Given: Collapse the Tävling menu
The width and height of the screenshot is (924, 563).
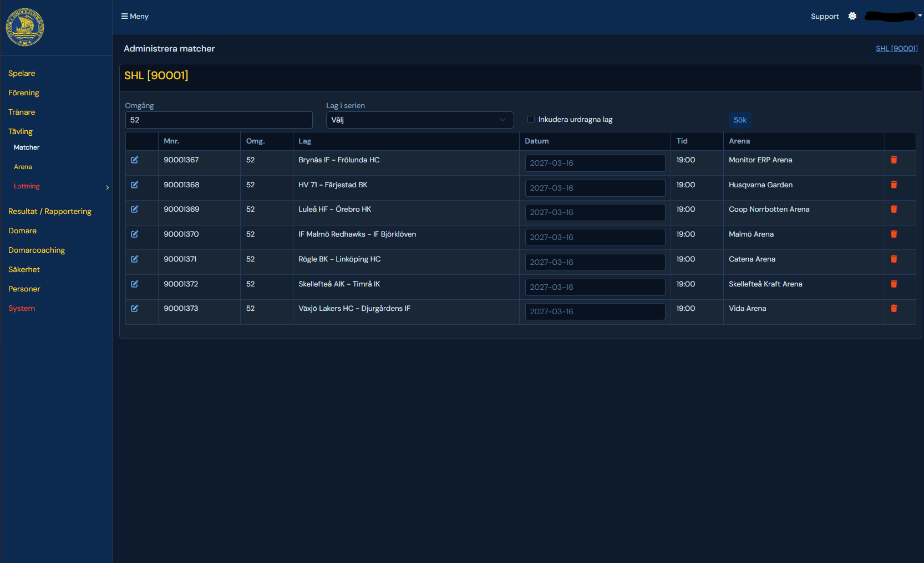Looking at the screenshot, I should (x=21, y=131).
